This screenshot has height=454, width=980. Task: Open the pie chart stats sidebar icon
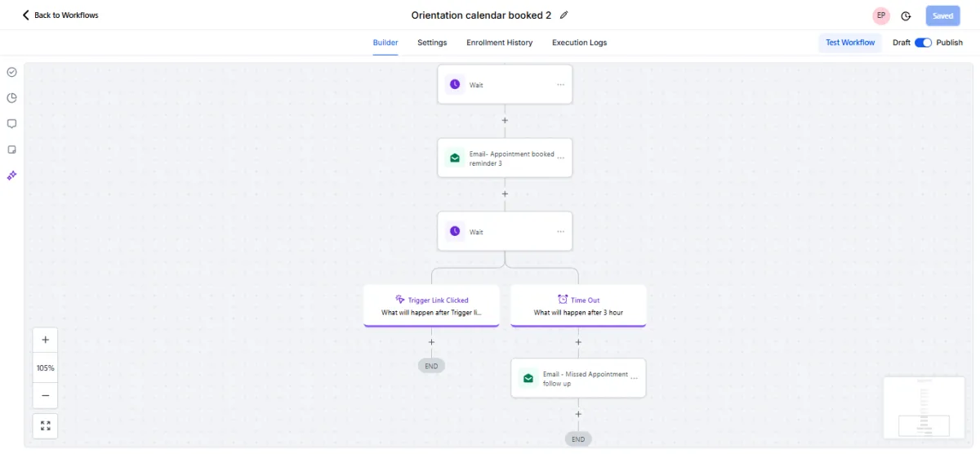[x=12, y=98]
